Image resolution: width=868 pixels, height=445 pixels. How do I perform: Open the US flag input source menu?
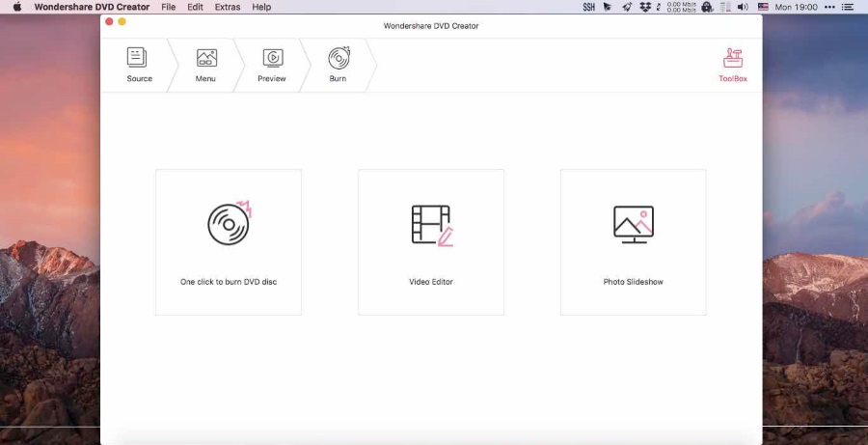pyautogui.click(x=764, y=7)
